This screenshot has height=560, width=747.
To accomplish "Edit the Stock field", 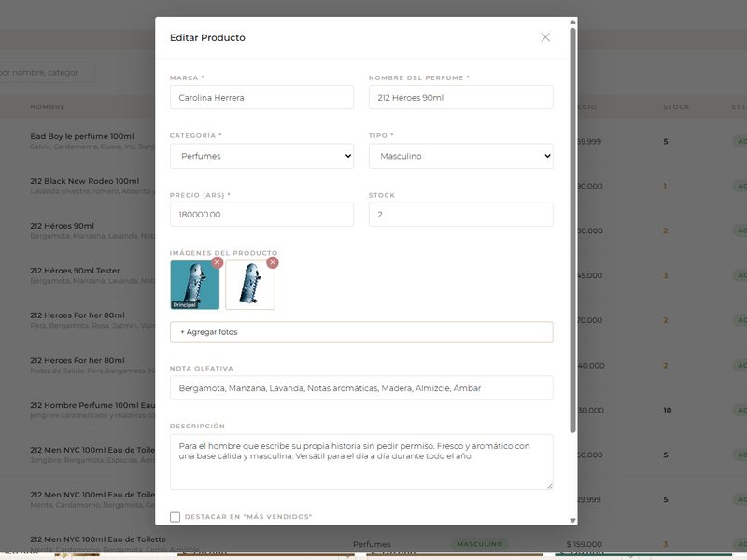I will click(460, 215).
